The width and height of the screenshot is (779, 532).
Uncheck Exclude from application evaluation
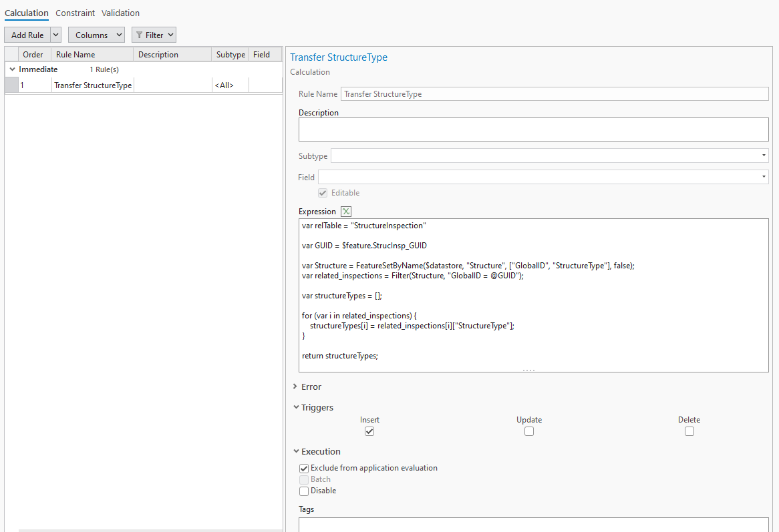pos(304,468)
